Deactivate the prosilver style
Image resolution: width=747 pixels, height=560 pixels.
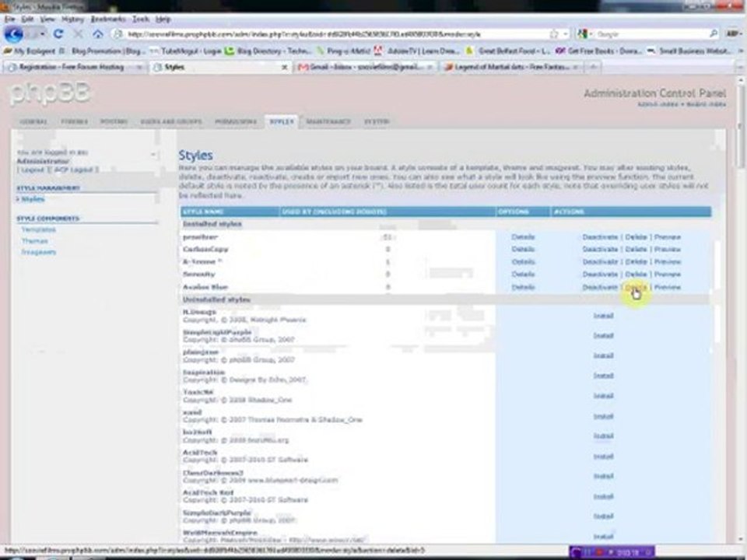[x=600, y=236]
